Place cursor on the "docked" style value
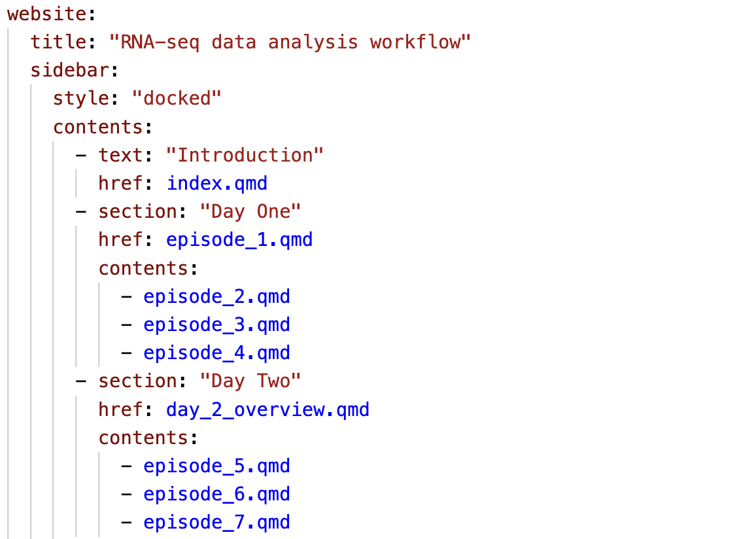Screen dimensions: 756x539 [x=177, y=98]
